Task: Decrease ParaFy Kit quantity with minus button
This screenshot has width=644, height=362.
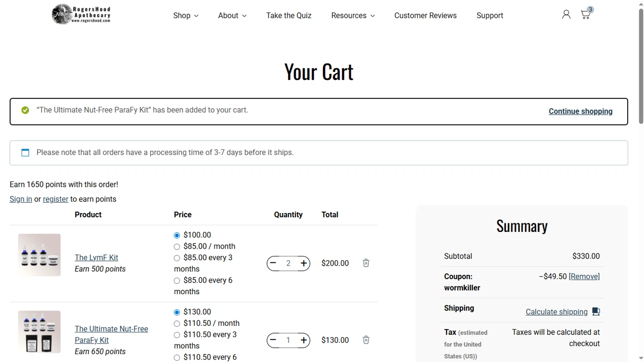Action: coord(273,340)
